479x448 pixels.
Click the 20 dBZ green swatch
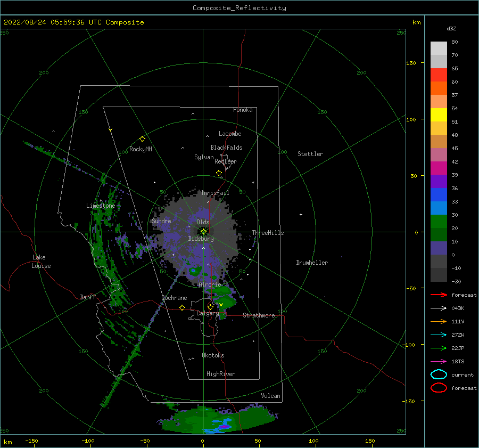click(439, 234)
